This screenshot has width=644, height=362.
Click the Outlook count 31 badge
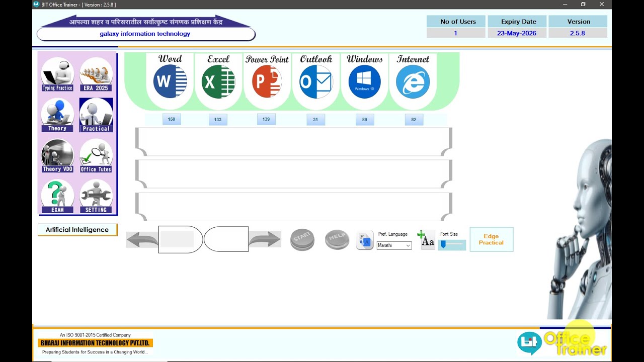coord(315,120)
